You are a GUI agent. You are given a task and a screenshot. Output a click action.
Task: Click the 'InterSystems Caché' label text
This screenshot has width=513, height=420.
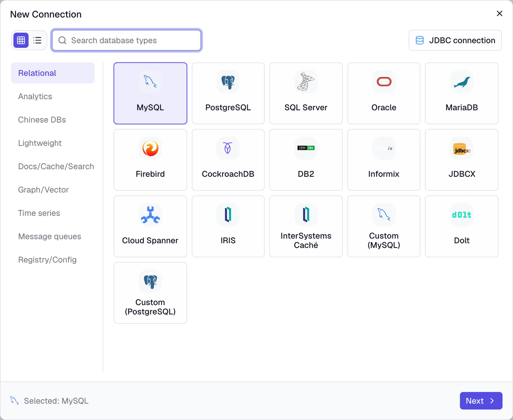tap(306, 240)
